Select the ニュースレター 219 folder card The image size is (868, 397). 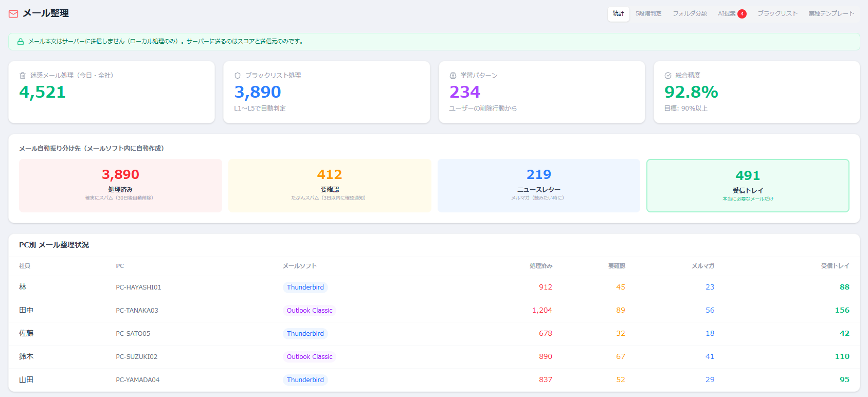(x=538, y=186)
